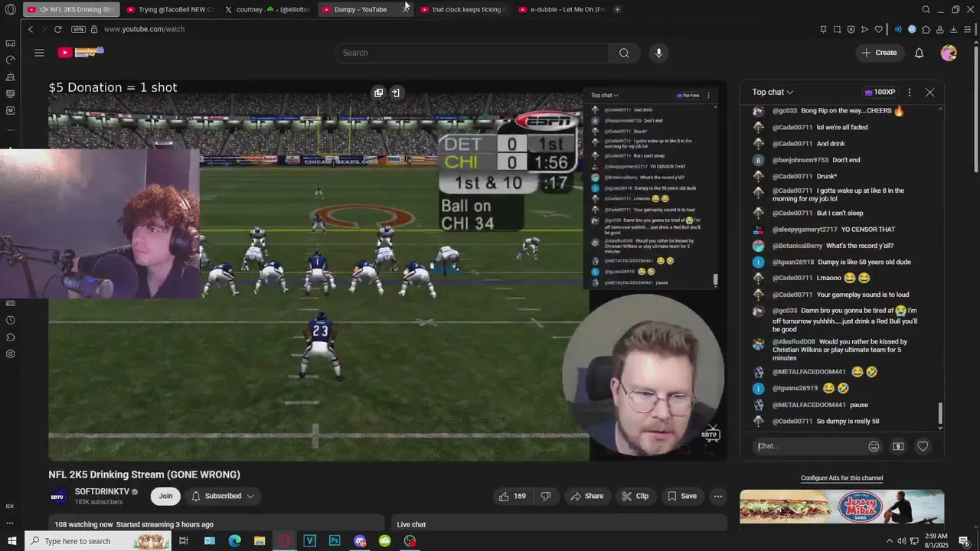Viewport: 980px width, 551px height.
Task: Open the extensions cube icon
Action: 926,29
